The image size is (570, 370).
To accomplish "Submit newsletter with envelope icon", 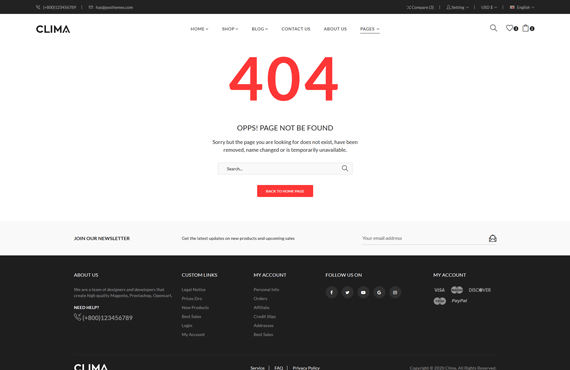I will [492, 238].
